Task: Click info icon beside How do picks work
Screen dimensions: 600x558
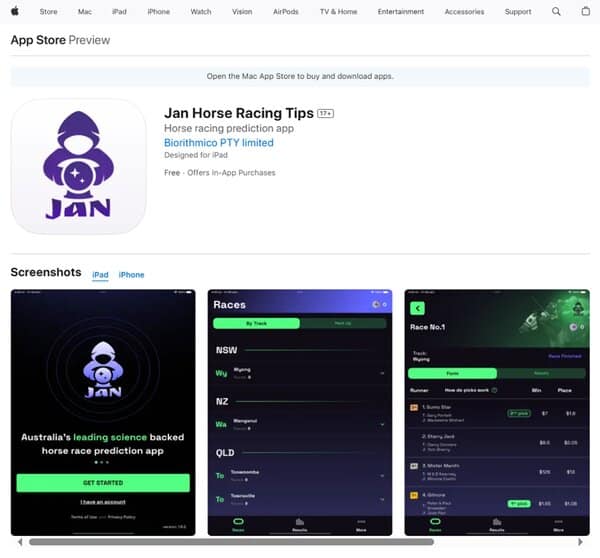Action: point(494,390)
